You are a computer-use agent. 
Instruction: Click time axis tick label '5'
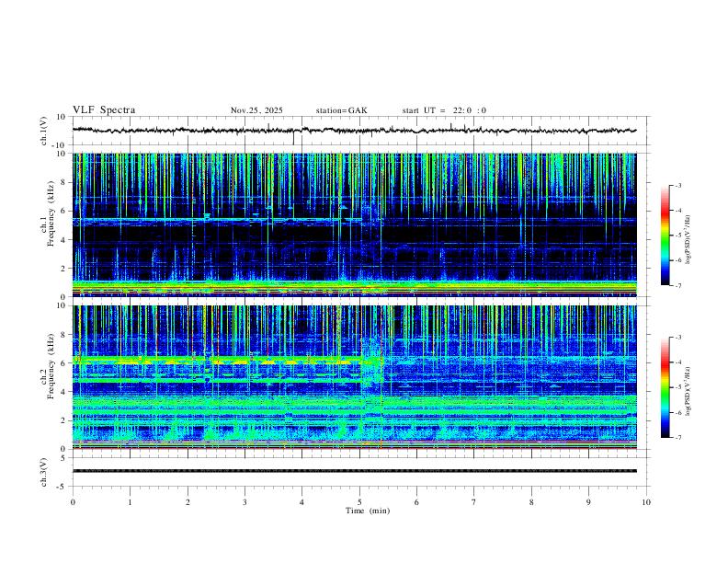pos(359,502)
